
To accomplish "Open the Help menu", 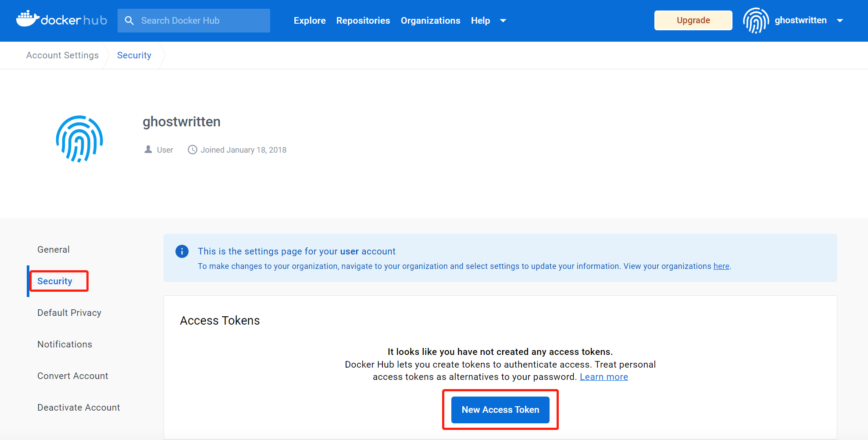I will pos(480,21).
